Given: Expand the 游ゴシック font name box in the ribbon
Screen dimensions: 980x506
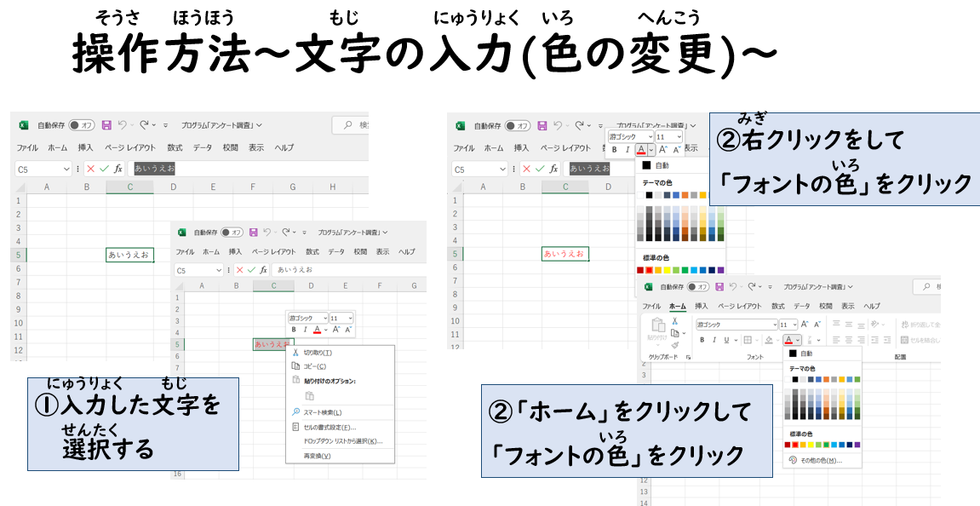Looking at the screenshot, I should [774, 325].
